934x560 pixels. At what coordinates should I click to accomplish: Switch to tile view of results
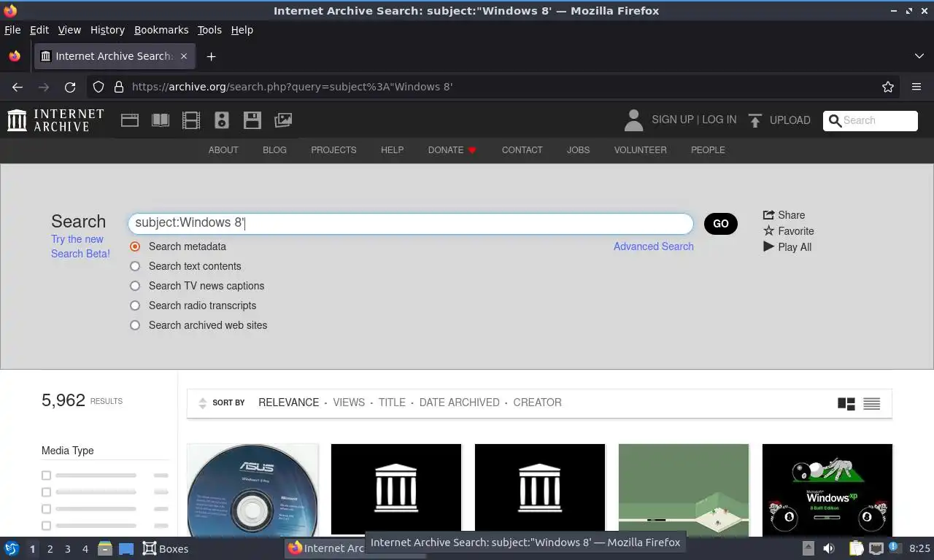(846, 403)
